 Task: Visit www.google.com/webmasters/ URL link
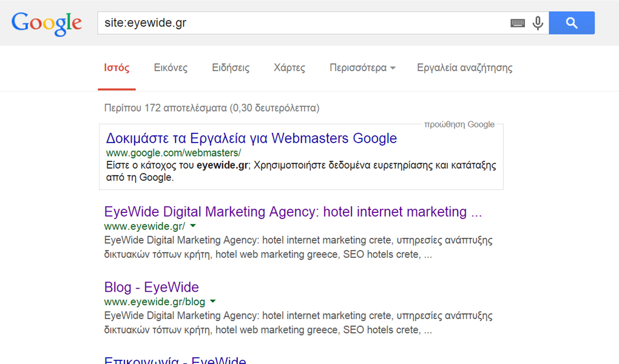coord(174,152)
